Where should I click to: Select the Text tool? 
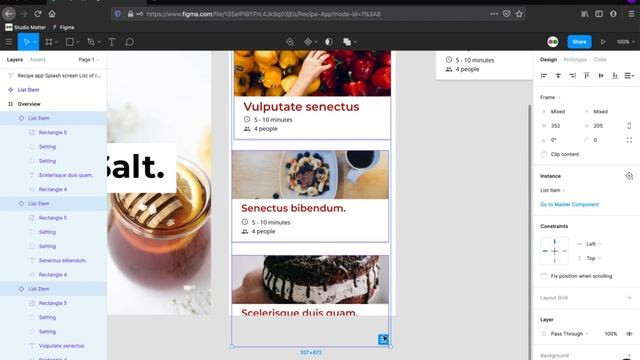[111, 42]
